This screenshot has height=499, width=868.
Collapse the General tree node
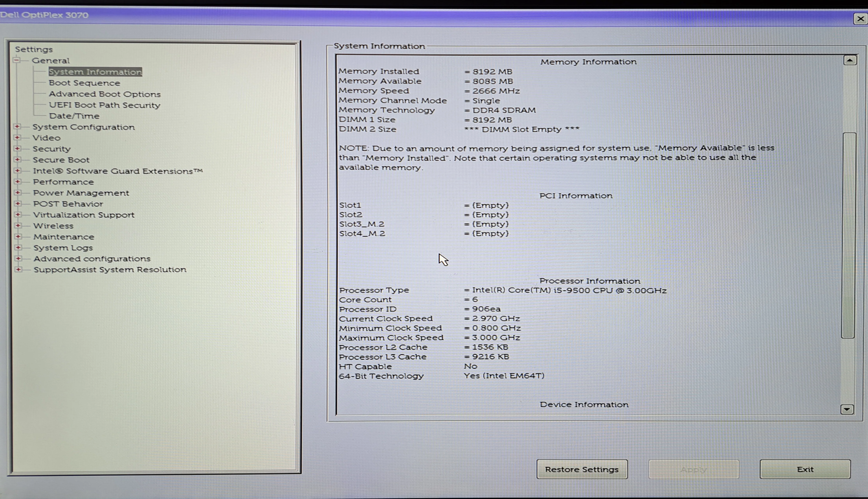(x=16, y=60)
